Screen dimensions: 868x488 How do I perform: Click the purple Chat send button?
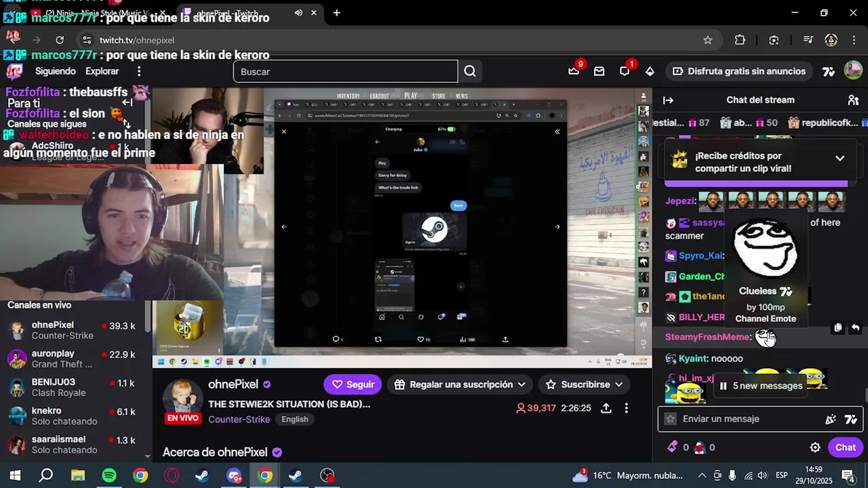846,447
